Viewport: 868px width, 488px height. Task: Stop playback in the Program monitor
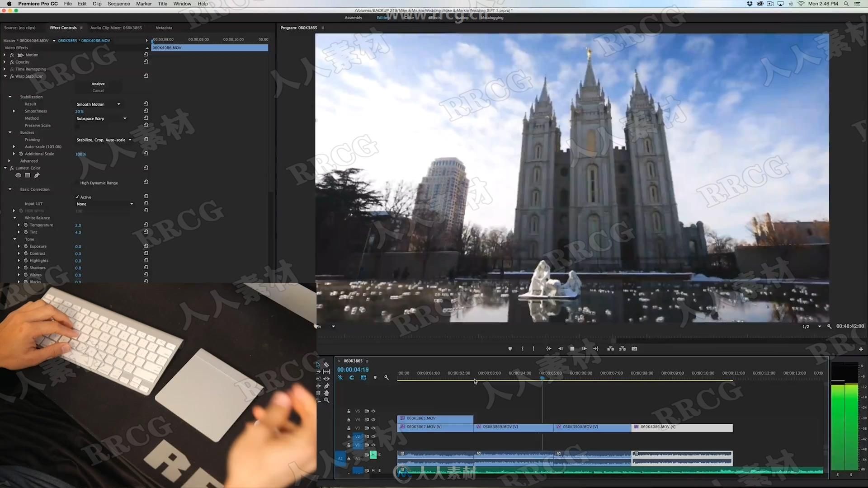click(x=572, y=349)
